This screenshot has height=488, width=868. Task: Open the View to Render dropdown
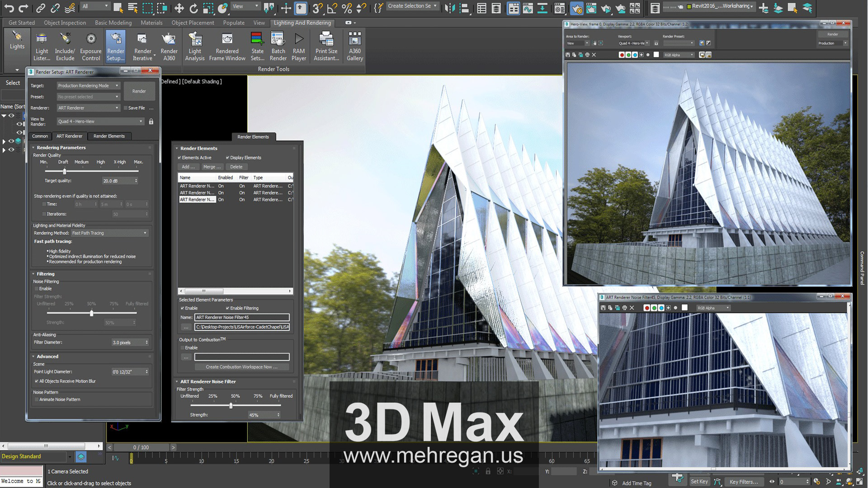click(100, 122)
